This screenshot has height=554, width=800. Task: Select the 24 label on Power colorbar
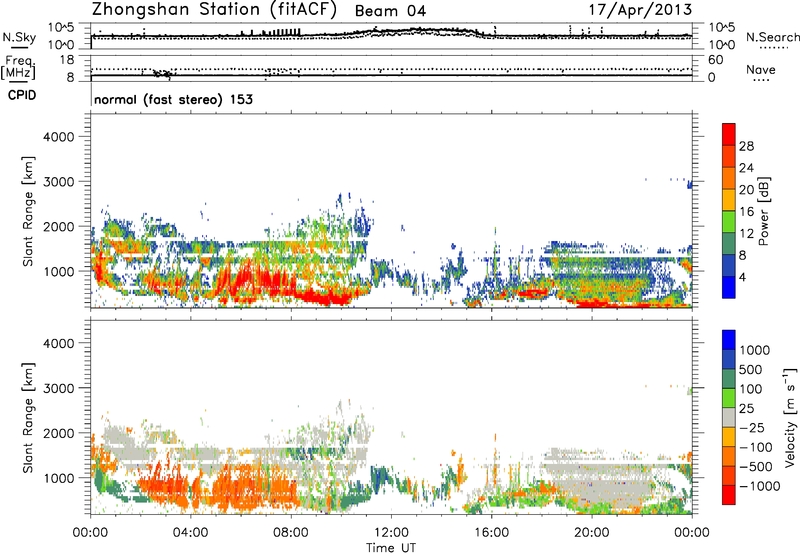pos(746,168)
